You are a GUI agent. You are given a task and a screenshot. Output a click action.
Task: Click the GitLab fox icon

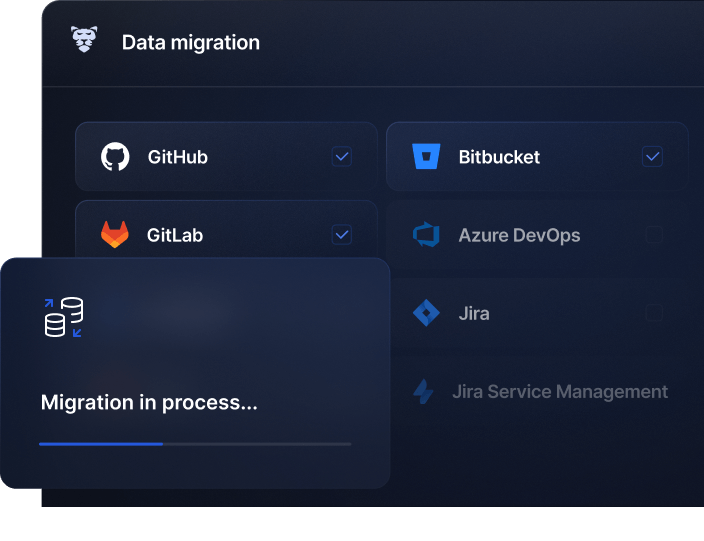[x=115, y=235]
